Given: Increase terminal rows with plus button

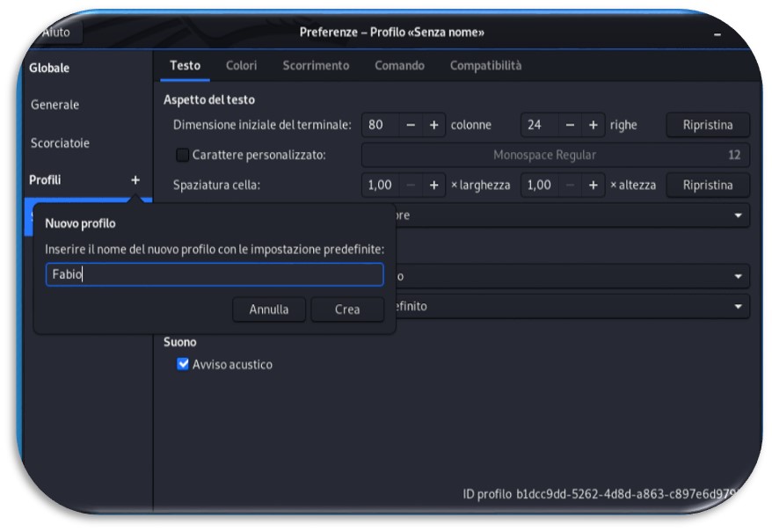Looking at the screenshot, I should 594,125.
